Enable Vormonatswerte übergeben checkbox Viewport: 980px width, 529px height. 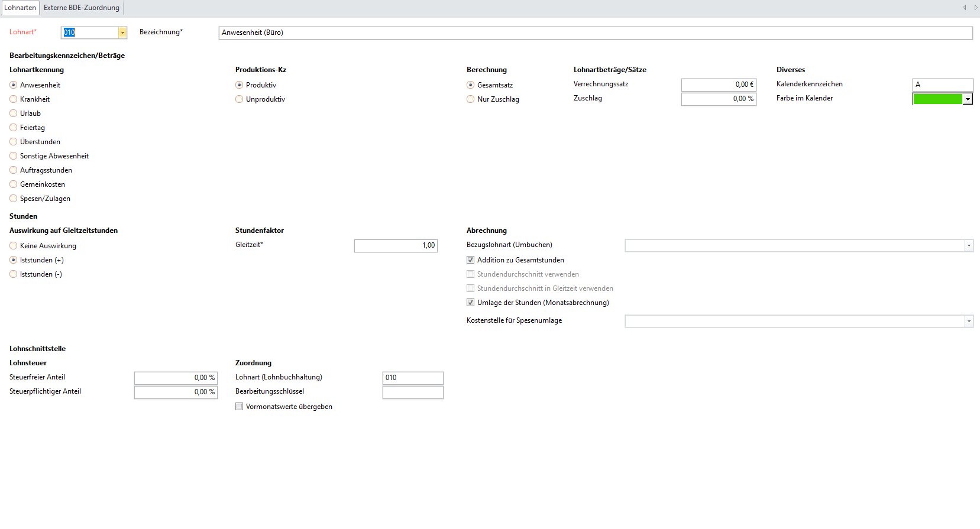click(240, 407)
